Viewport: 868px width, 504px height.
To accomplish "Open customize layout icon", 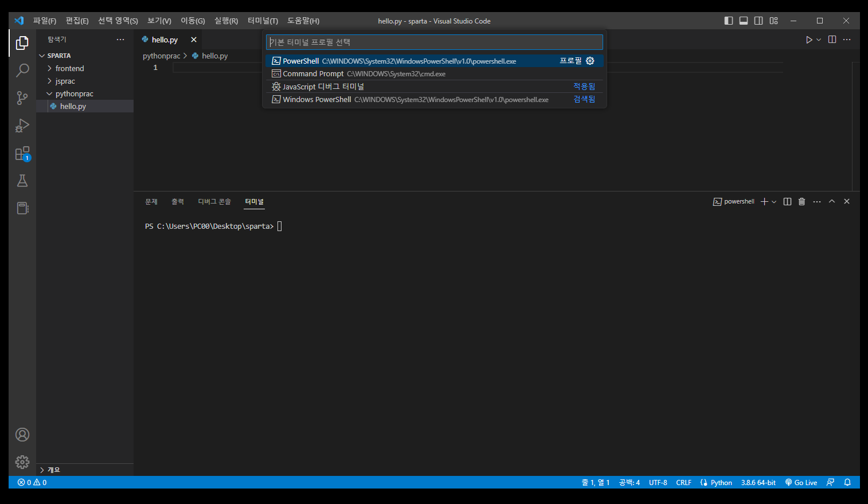I will (774, 21).
